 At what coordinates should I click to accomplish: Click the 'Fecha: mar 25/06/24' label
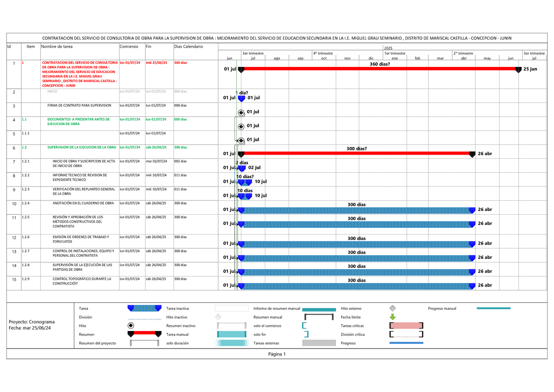pos(30,328)
